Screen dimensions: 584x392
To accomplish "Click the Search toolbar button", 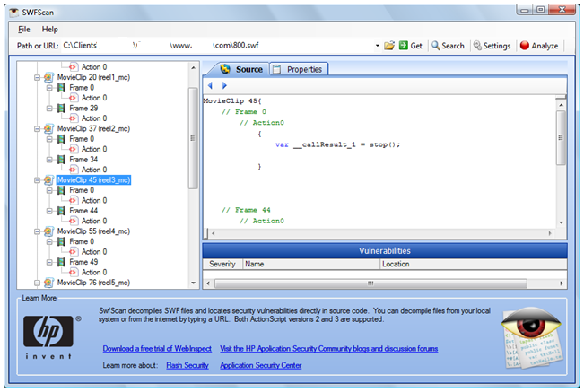I will click(448, 46).
